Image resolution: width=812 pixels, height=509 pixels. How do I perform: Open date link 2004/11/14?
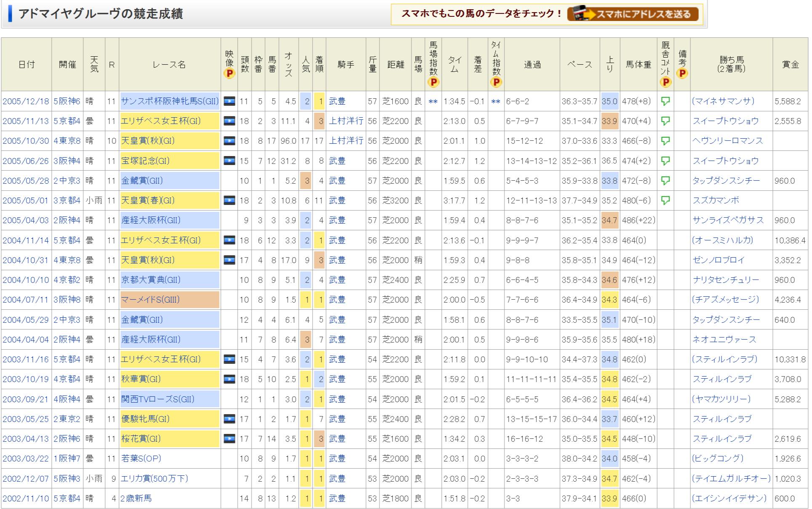coord(26,240)
